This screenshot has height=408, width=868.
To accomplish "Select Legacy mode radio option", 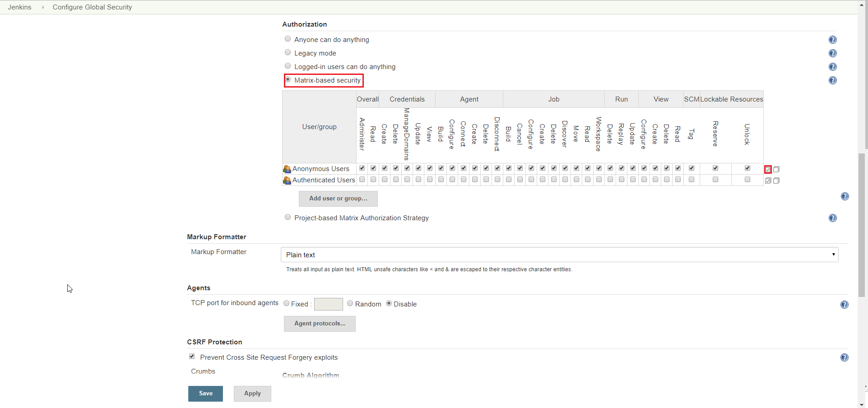I will 288,52.
